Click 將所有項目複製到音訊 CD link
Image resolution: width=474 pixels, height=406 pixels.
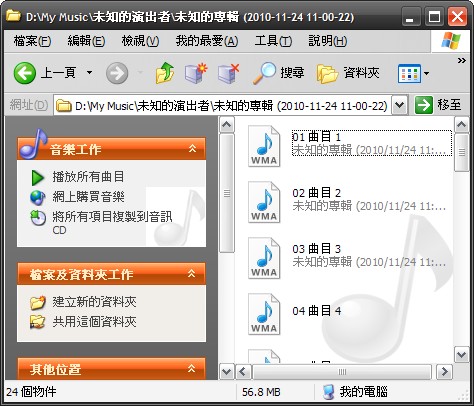(x=112, y=223)
